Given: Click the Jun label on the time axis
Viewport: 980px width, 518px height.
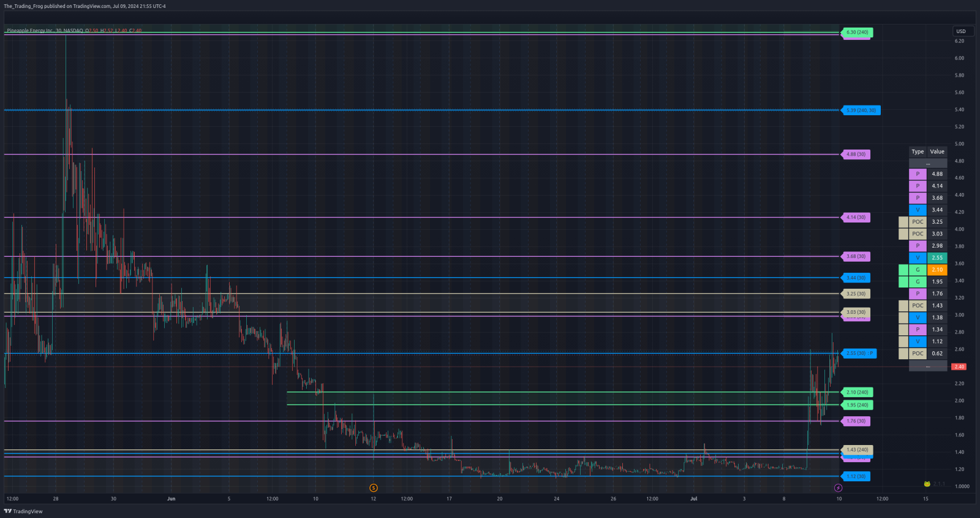Looking at the screenshot, I should [x=171, y=499].
